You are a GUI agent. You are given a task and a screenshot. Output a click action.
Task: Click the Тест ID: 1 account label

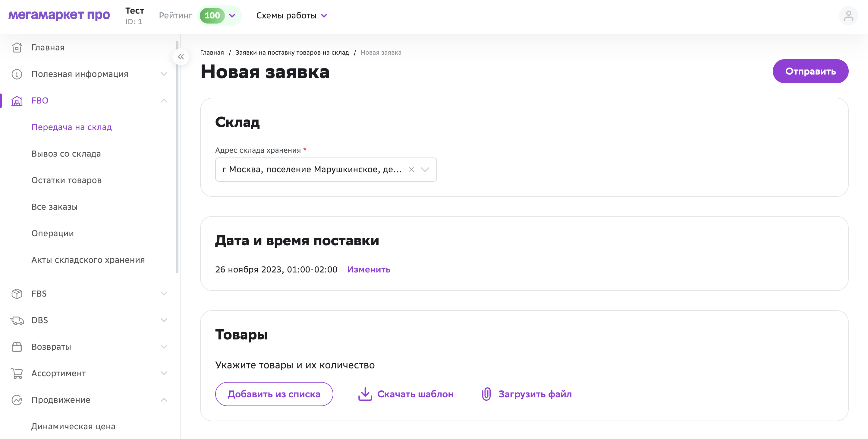pos(134,16)
